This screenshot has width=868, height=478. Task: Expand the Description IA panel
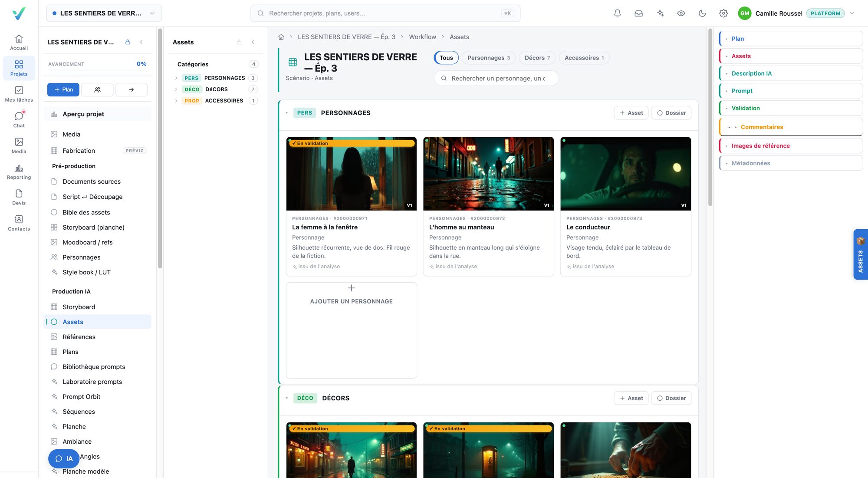point(791,73)
